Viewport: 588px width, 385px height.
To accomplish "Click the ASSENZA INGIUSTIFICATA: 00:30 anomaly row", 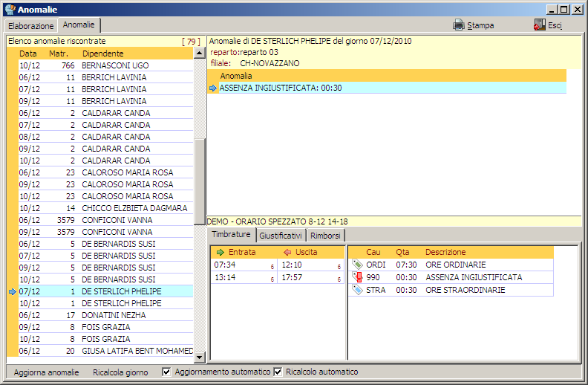I will pos(392,88).
